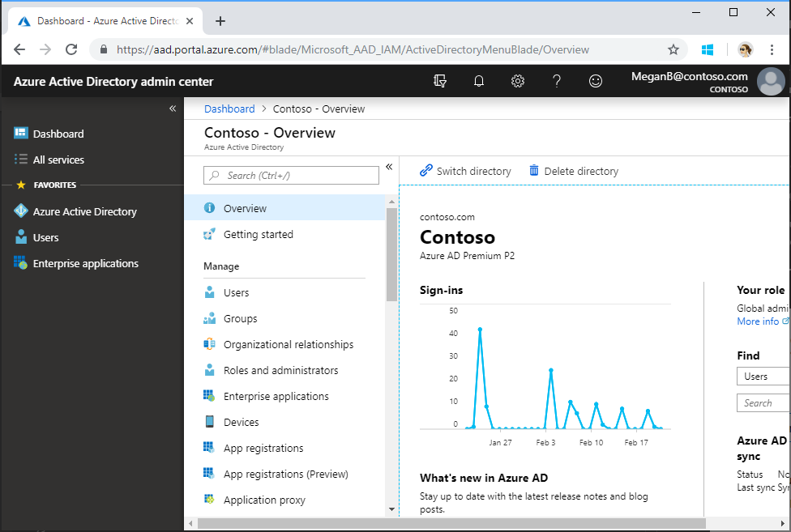Click the Dashboard breadcrumb link
Screen dimensions: 791x532
click(x=229, y=109)
